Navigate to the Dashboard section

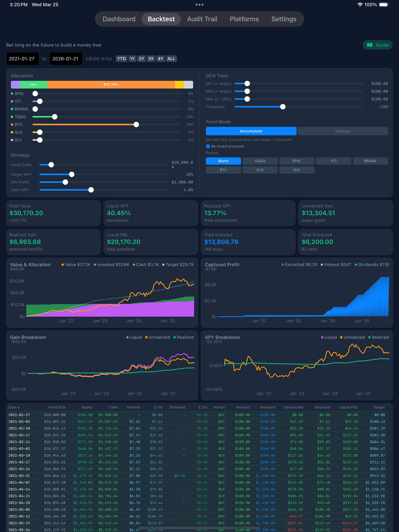(x=119, y=19)
